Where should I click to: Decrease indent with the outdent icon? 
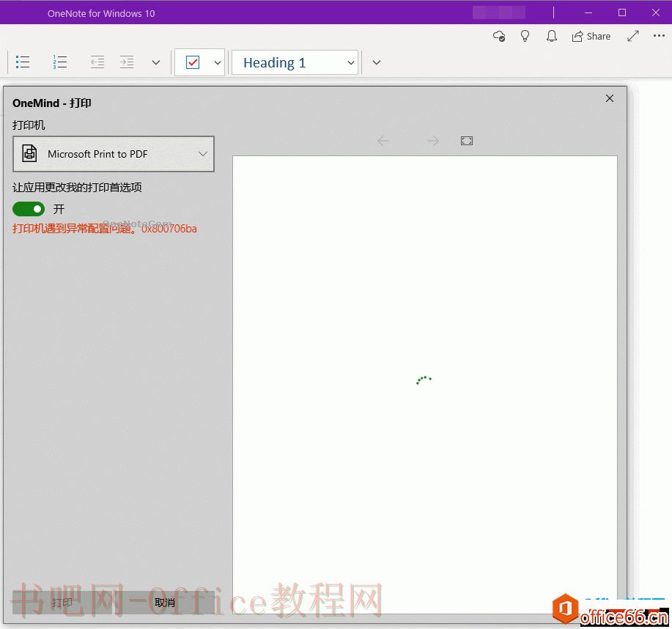pos(97,62)
